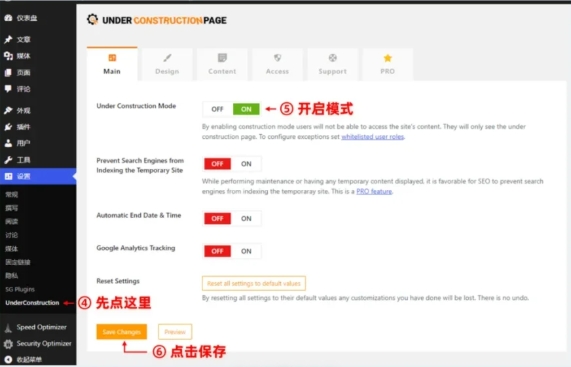This screenshot has height=367, width=571.
Task: Open the 固定链接 settings submenu item
Action: 17,262
